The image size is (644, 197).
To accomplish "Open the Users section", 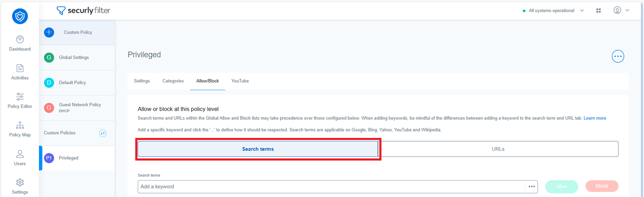I will coord(20,158).
